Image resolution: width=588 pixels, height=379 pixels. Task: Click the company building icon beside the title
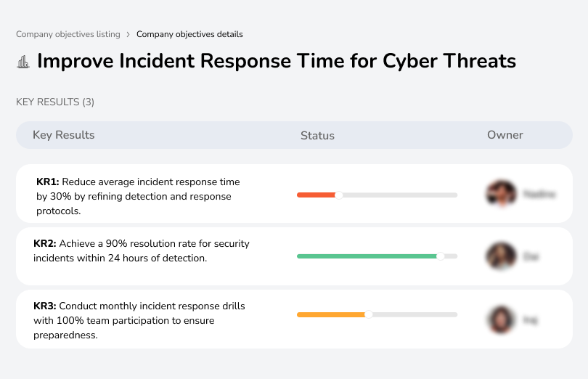23,62
